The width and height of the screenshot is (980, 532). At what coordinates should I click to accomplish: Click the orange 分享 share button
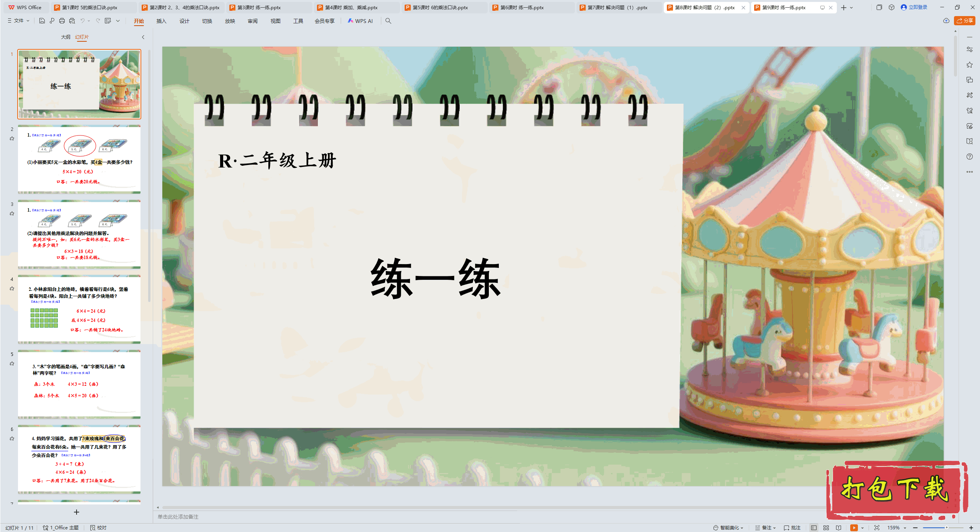point(964,21)
